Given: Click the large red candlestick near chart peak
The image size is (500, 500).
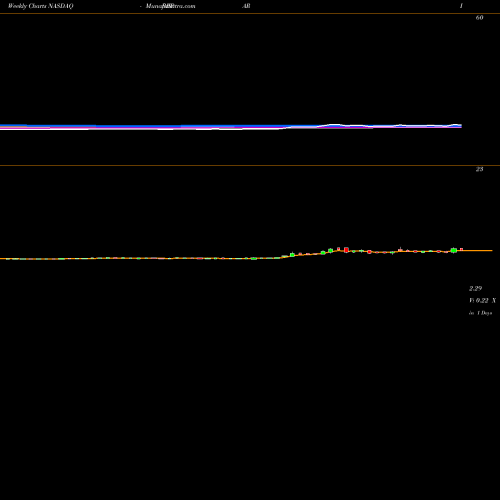Looking at the screenshot, I should tap(346, 250).
